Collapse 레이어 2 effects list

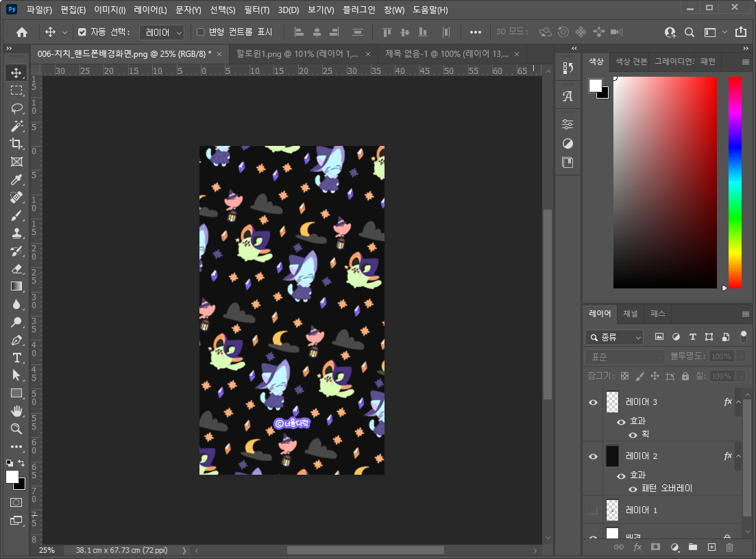(x=738, y=456)
